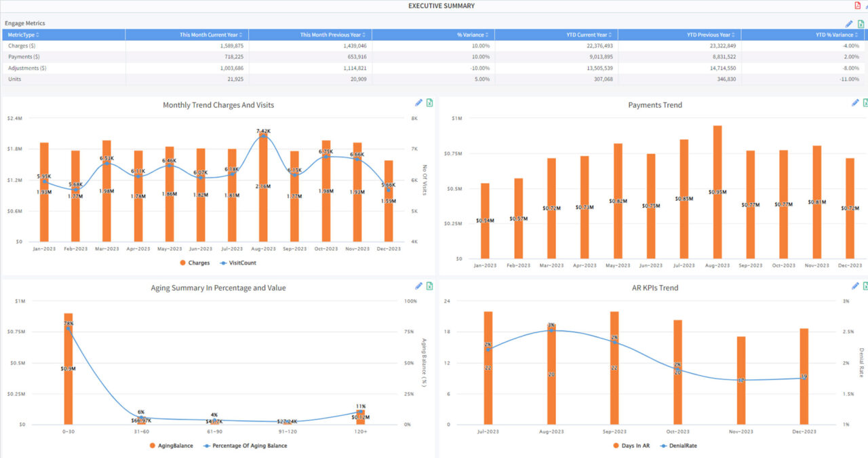The image size is (868, 458).
Task: Export Engage Metrics to Excel
Action: click(x=861, y=23)
